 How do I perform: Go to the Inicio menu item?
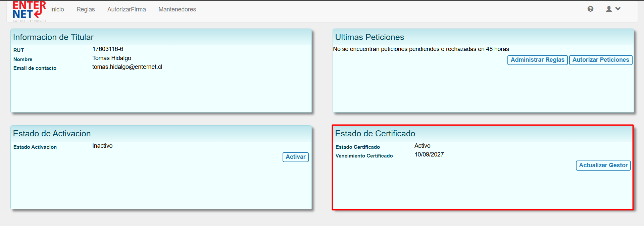(x=57, y=9)
